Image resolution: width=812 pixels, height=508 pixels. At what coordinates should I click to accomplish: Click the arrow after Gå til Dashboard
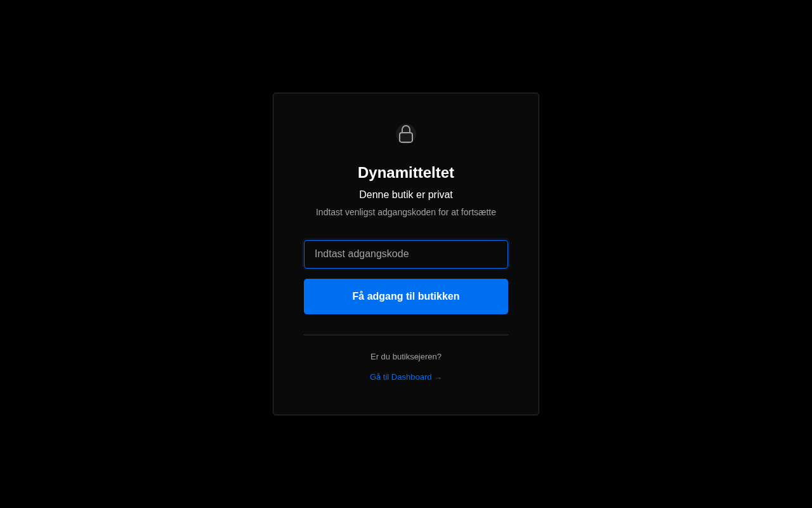click(438, 378)
